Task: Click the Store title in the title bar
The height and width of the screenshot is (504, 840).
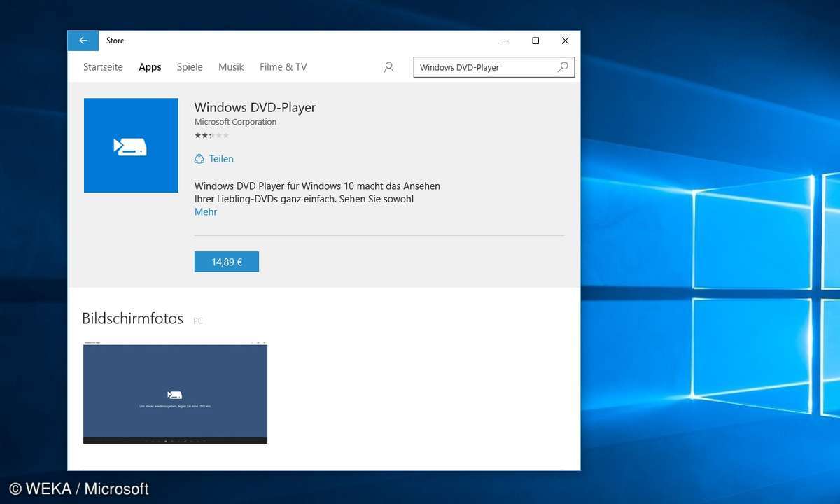Action: tap(115, 41)
